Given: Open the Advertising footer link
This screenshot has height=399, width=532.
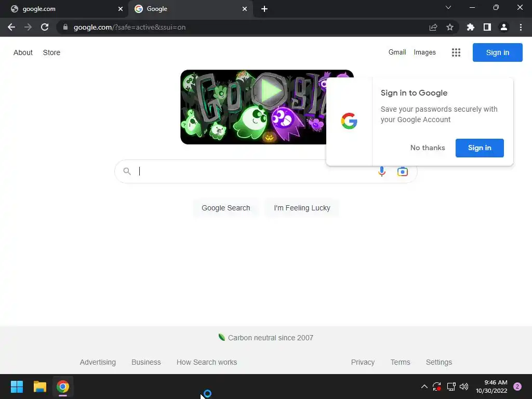Looking at the screenshot, I should [98, 362].
